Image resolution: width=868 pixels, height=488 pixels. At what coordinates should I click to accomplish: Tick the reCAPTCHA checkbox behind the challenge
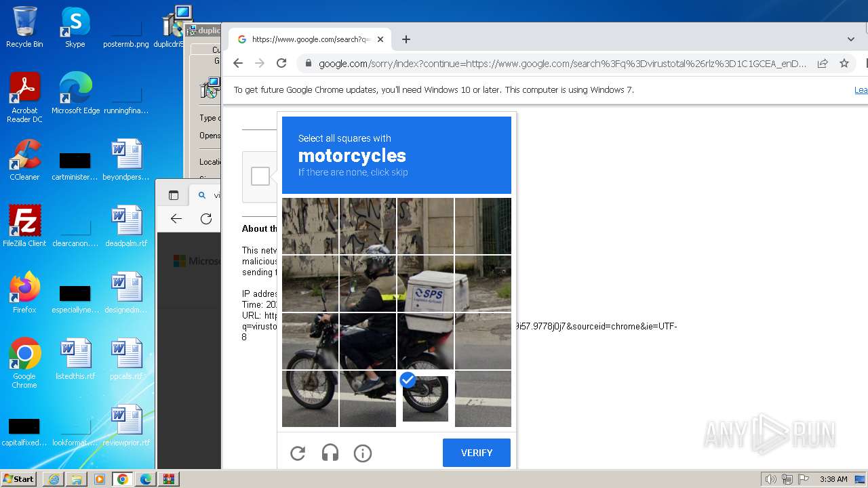(x=260, y=176)
